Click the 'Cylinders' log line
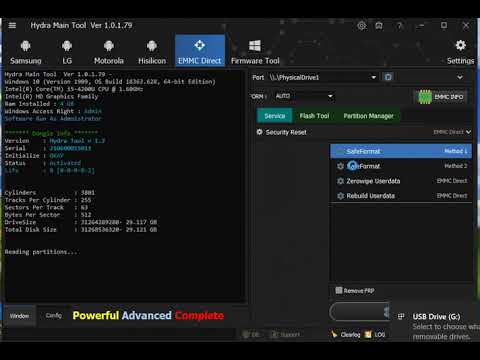The height and width of the screenshot is (360, 480). 50,193
